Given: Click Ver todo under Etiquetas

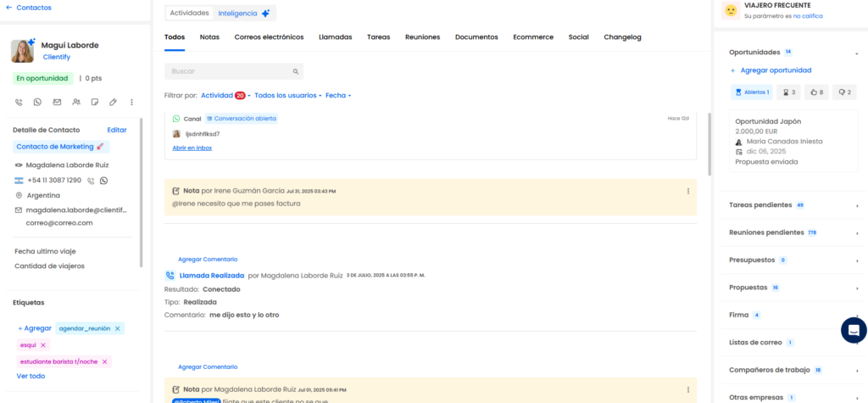Looking at the screenshot, I should coord(31,376).
